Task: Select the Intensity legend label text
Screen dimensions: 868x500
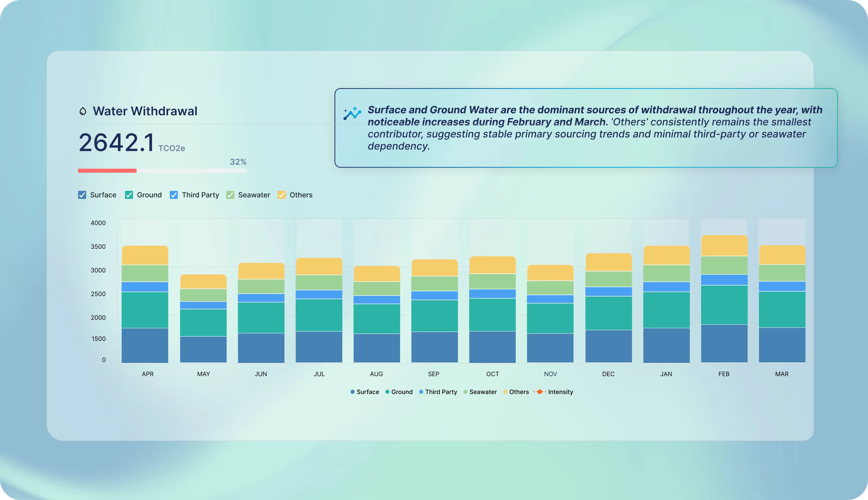Action: click(561, 392)
